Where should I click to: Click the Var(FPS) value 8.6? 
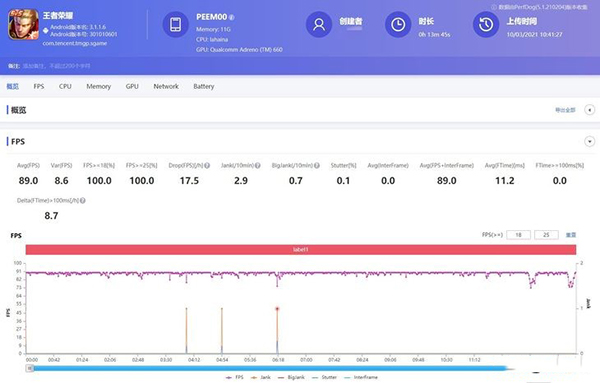61,181
